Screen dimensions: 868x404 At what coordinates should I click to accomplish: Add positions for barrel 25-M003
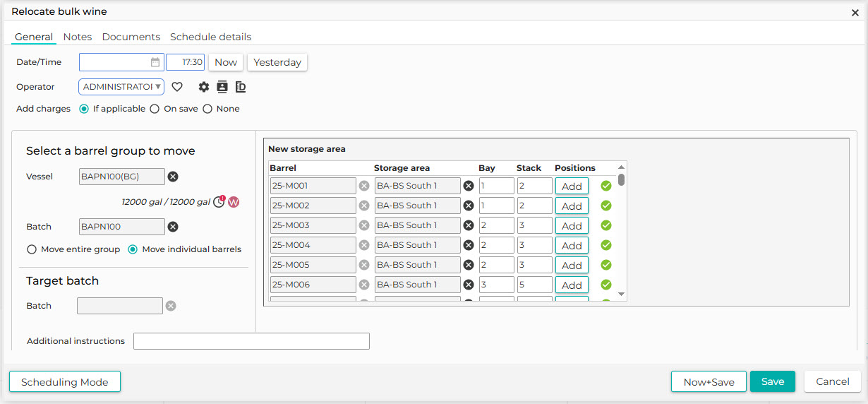pos(572,225)
